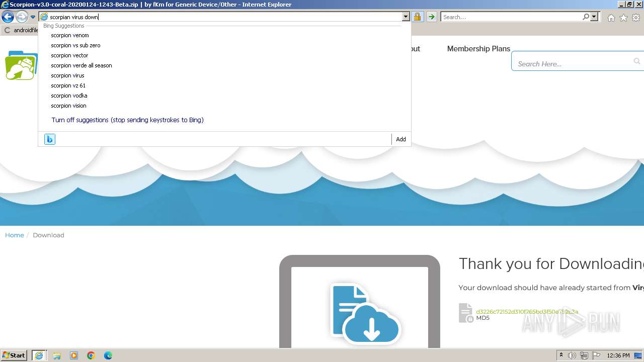Click the browser Back arrow button
The height and width of the screenshot is (362, 644).
(x=8, y=17)
